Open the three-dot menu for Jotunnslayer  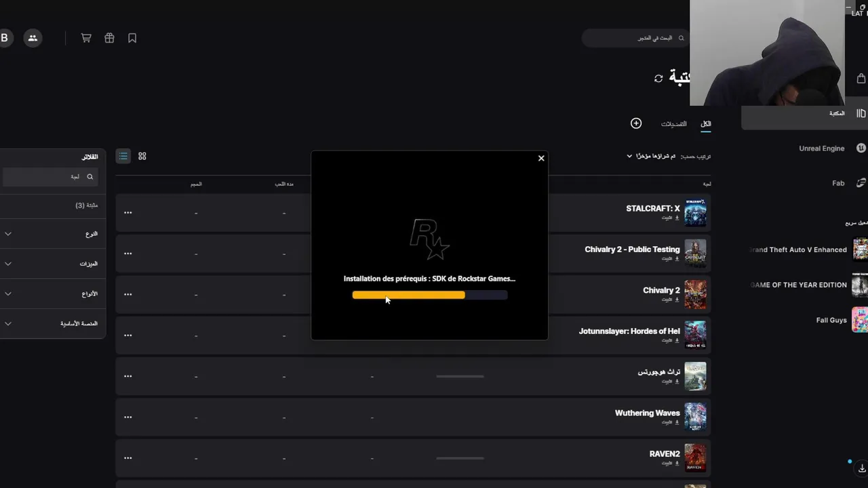[x=128, y=335]
